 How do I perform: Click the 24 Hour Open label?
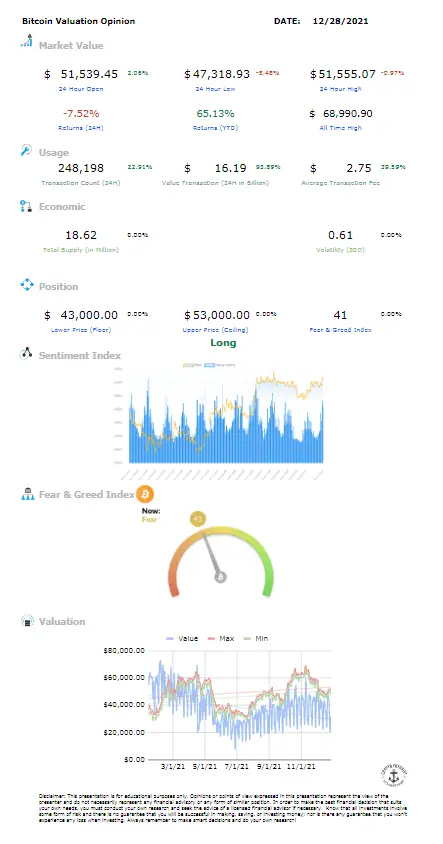pyautogui.click(x=81, y=89)
